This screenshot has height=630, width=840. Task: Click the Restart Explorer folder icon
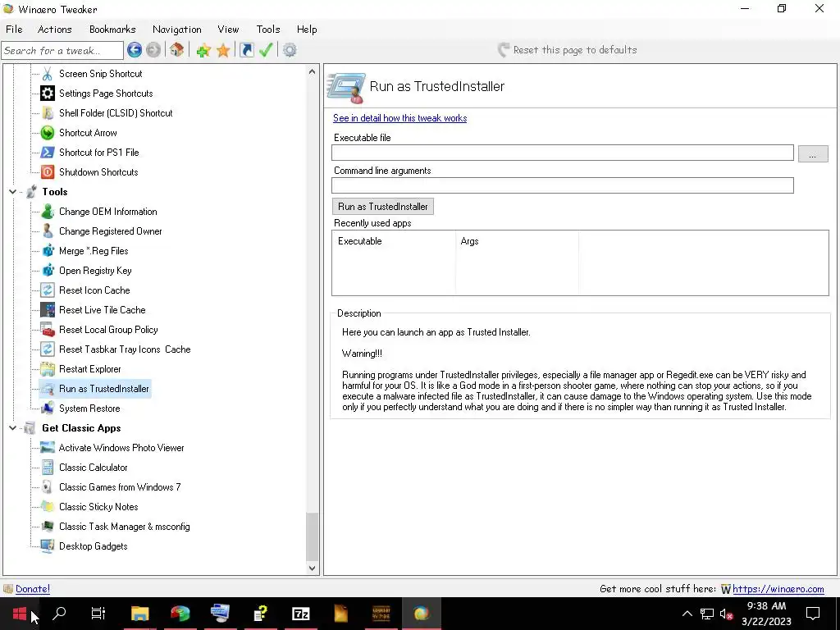(48, 369)
